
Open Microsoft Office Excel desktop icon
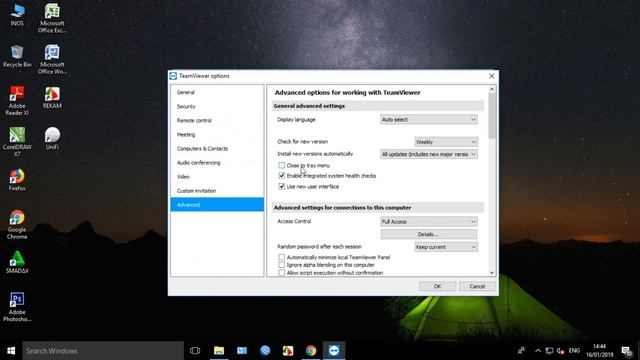click(x=52, y=18)
